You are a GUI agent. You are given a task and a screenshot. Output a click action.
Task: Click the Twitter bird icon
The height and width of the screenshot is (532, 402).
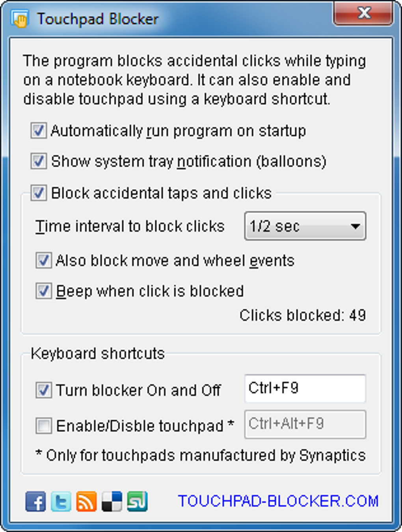[x=61, y=502]
